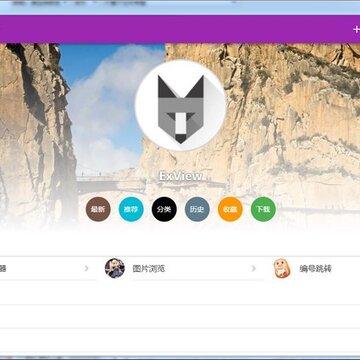360x360 pixels.
Task: Expand the chevron right of 图片浏览
Action: coord(254,268)
